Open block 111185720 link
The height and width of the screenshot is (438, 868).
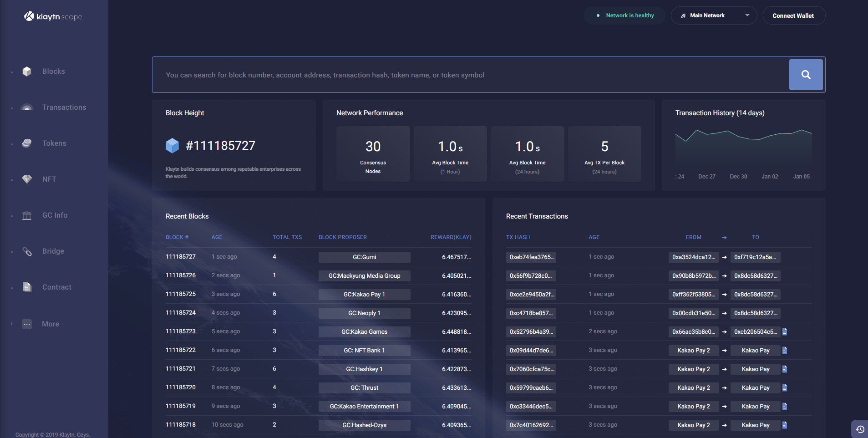[x=181, y=387]
